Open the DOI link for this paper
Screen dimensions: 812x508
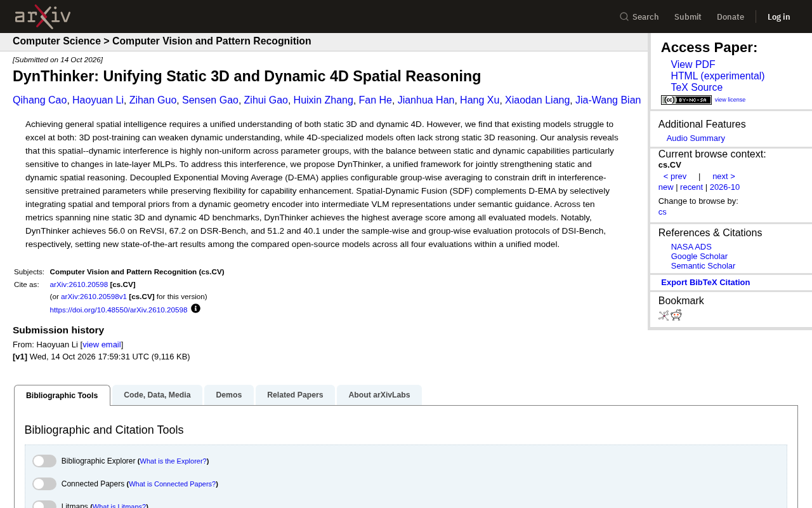coord(119,310)
